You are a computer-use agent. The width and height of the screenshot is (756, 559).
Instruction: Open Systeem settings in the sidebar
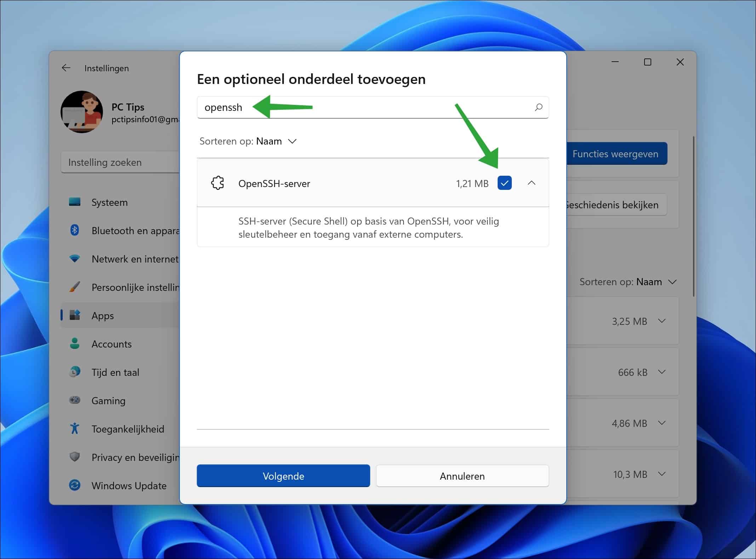109,202
